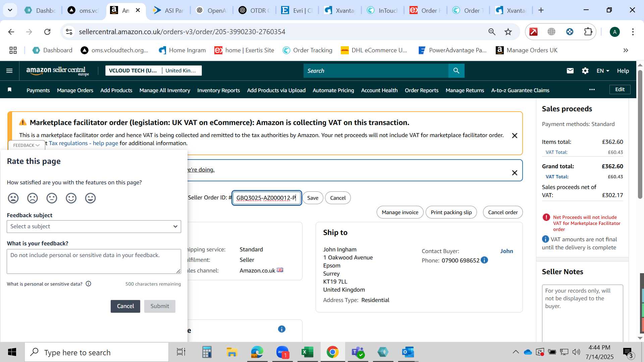Click Print packing slip
644x362 pixels.
451,212
